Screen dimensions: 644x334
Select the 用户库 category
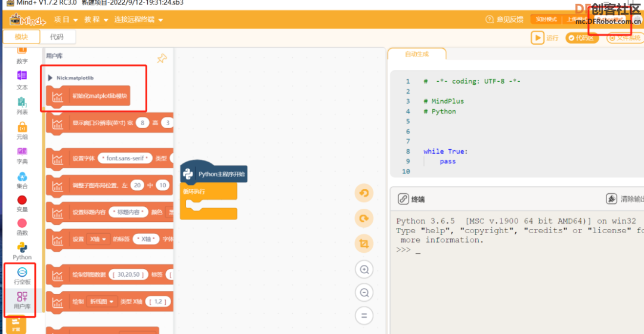tap(22, 301)
